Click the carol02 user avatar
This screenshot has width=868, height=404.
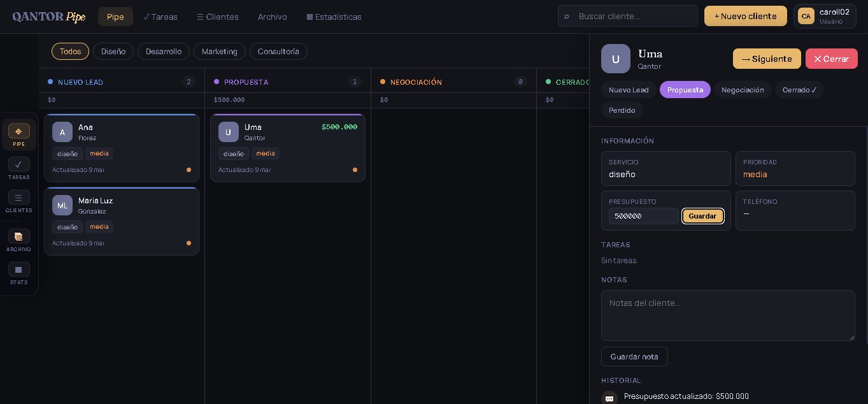point(806,16)
